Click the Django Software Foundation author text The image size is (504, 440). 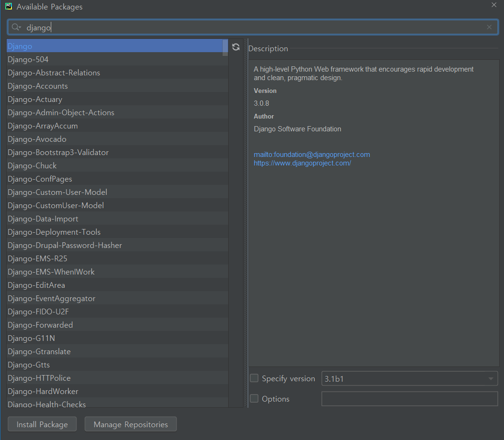tap(297, 129)
